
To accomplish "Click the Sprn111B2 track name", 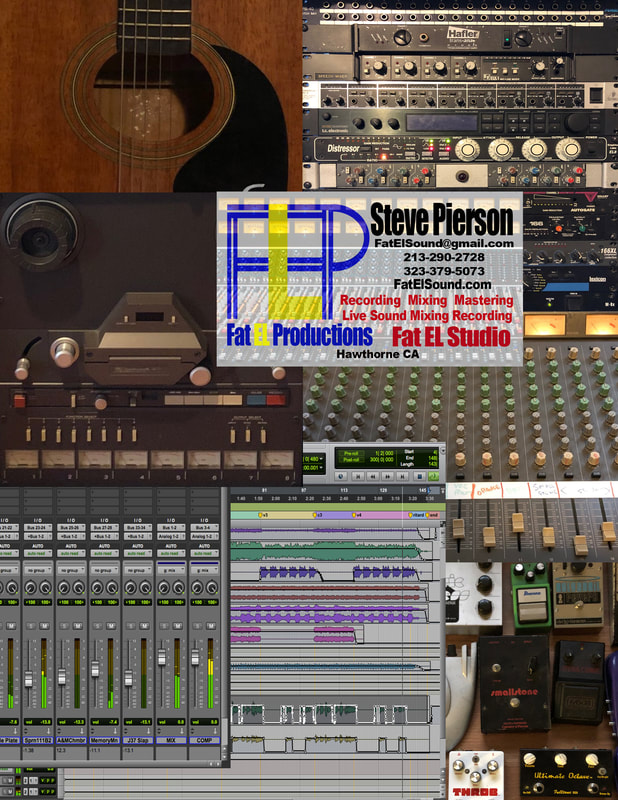I will click(38, 740).
